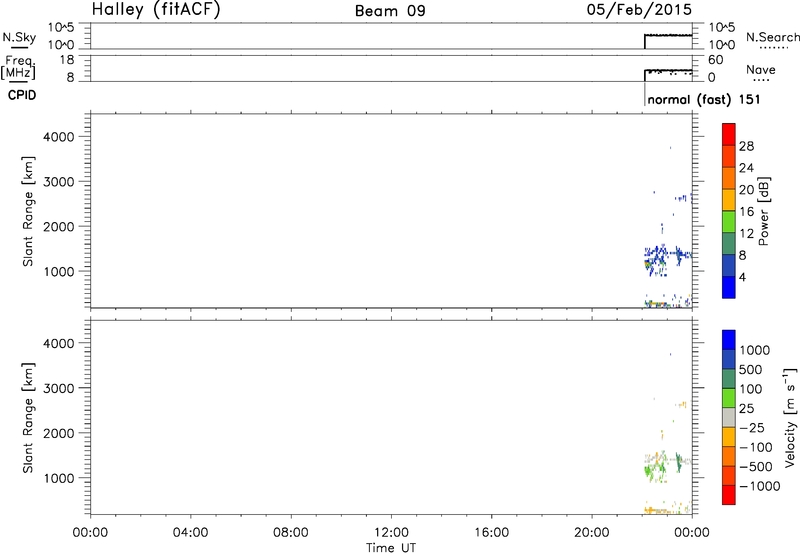Click the 'CPID' row label
This screenshot has width=800, height=554.
[x=22, y=95]
